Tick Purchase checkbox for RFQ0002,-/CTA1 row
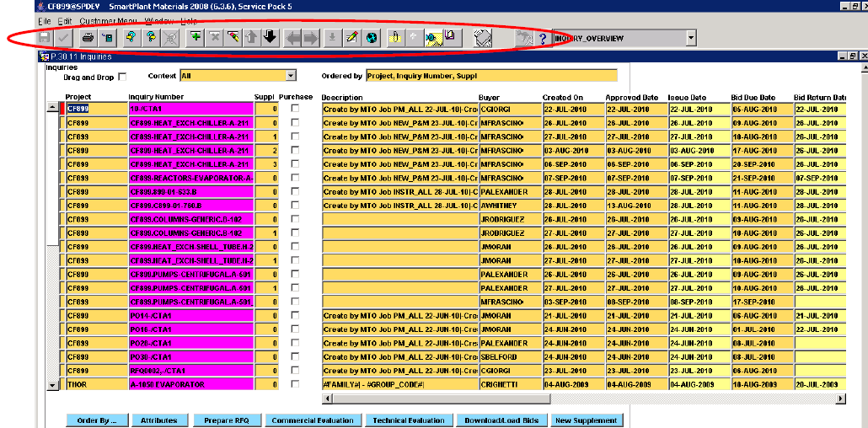Screen dimensions: 868x428 (295, 370)
